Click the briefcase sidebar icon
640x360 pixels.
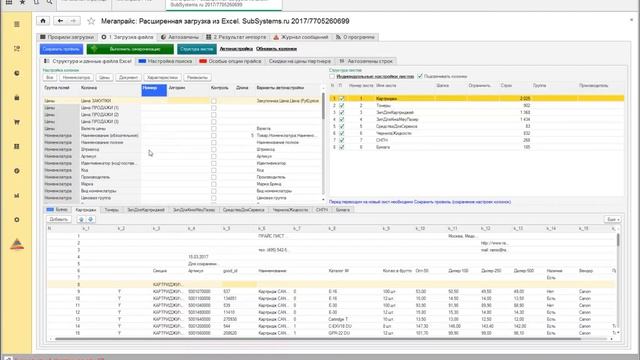[x=17, y=98]
